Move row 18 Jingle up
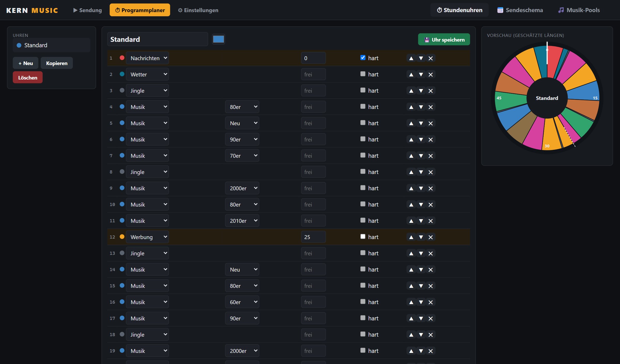This screenshot has height=364, width=620. pos(411,335)
